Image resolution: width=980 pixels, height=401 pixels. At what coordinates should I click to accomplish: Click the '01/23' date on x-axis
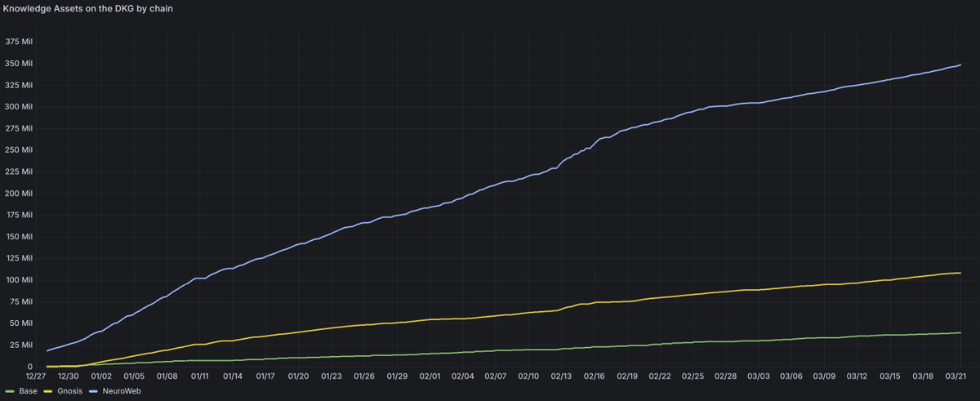[332, 376]
